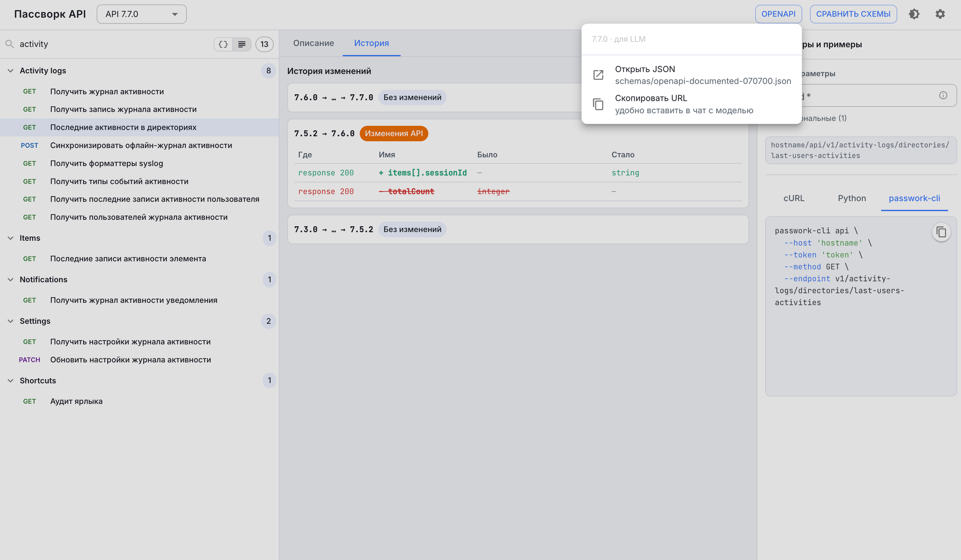
Task: Click the open-in-new icon beside Открыть JSON
Action: pyautogui.click(x=598, y=75)
